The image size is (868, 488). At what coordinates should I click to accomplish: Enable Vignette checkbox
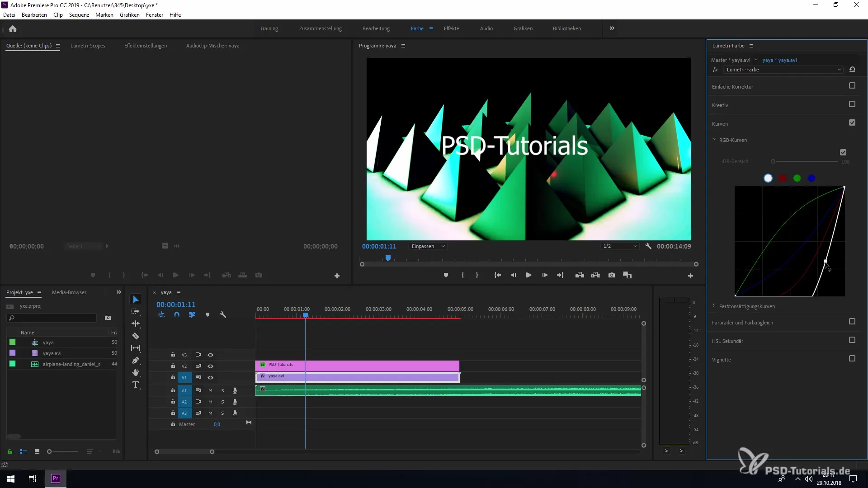pos(852,359)
